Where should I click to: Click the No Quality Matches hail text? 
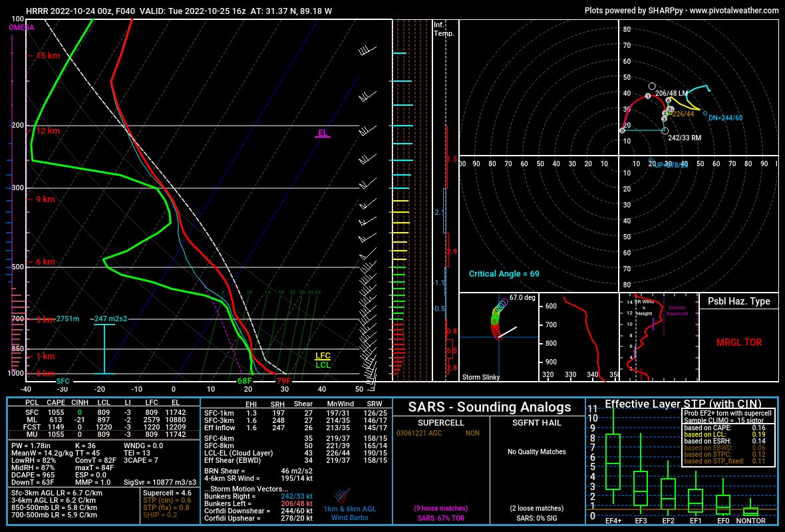point(537,452)
